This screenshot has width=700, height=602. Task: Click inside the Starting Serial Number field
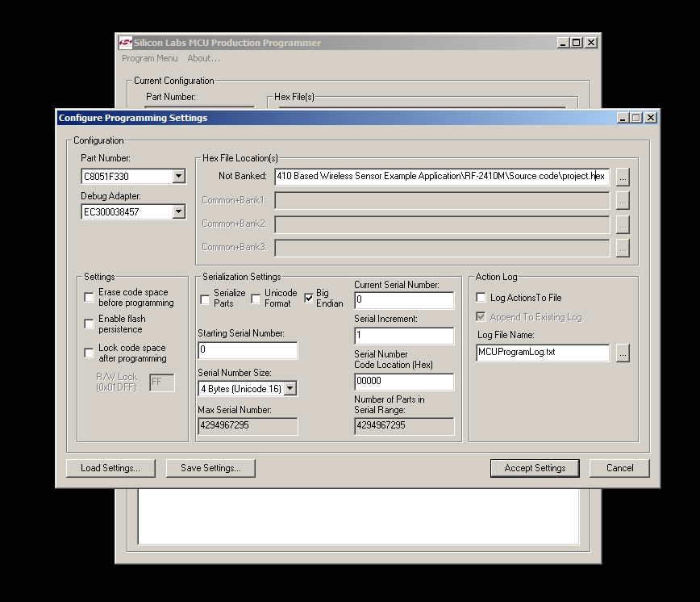(247, 350)
